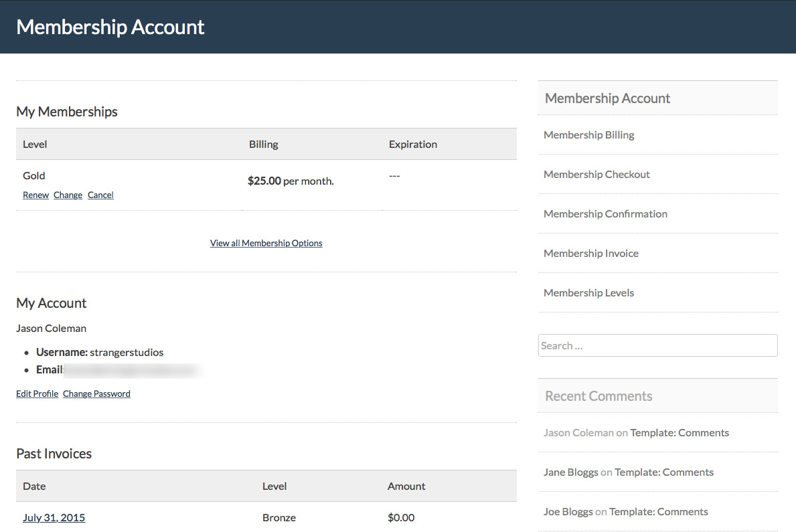Viewport: 796px width, 532px height.
Task: Navigate to Membership Levels in sidebar
Action: [588, 293]
